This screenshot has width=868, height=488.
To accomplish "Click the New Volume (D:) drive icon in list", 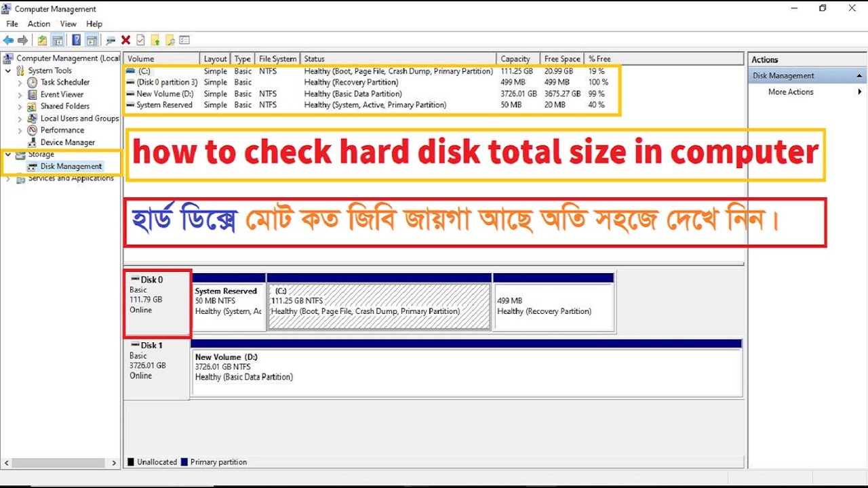I will (x=131, y=94).
